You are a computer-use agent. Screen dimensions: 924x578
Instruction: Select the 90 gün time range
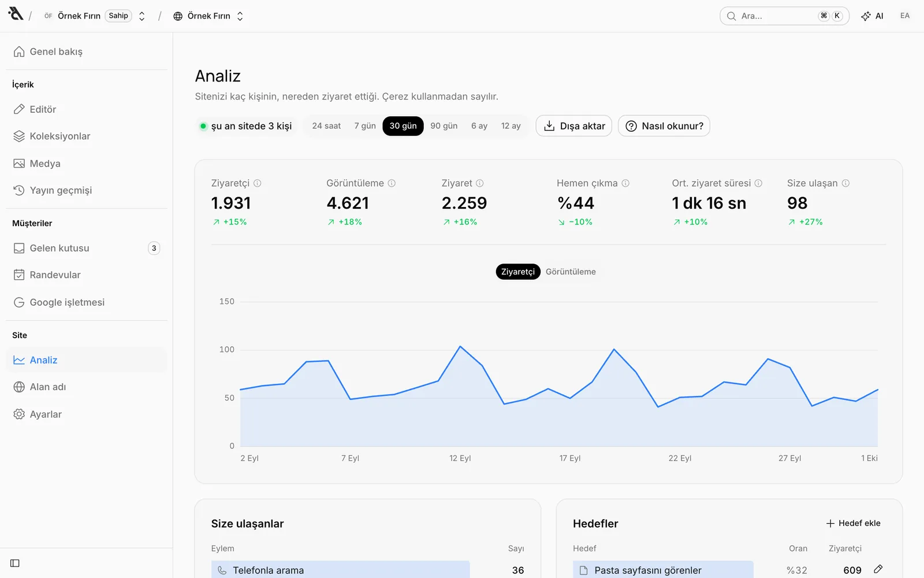coord(444,126)
